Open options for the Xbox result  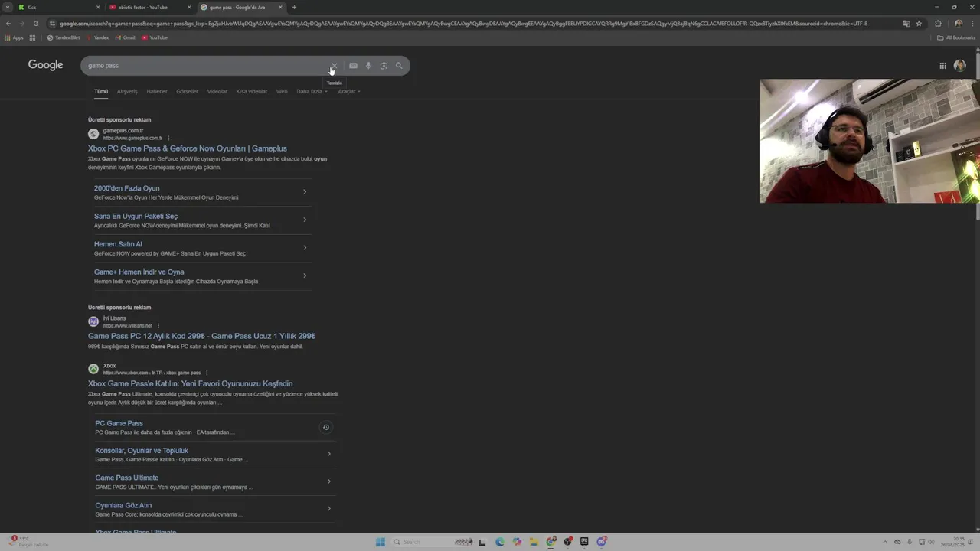(x=207, y=373)
